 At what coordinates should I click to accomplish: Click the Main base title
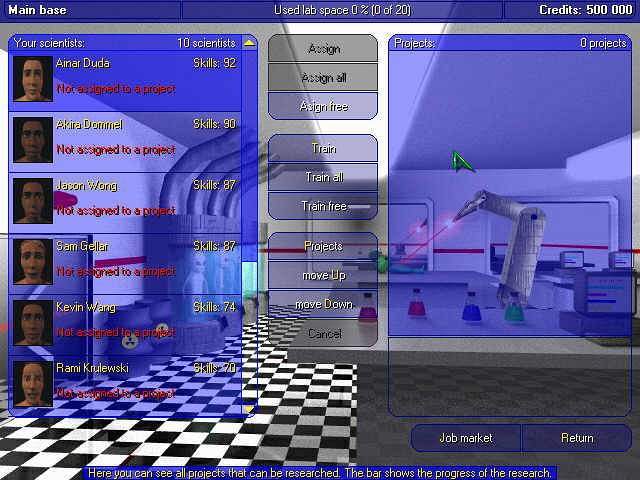[x=37, y=10]
